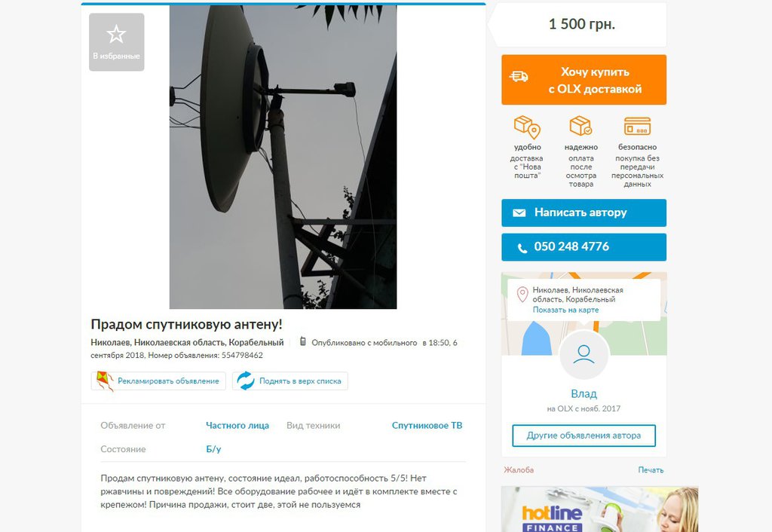Print the listing via Печать link
This screenshot has height=532, width=772.
click(651, 470)
